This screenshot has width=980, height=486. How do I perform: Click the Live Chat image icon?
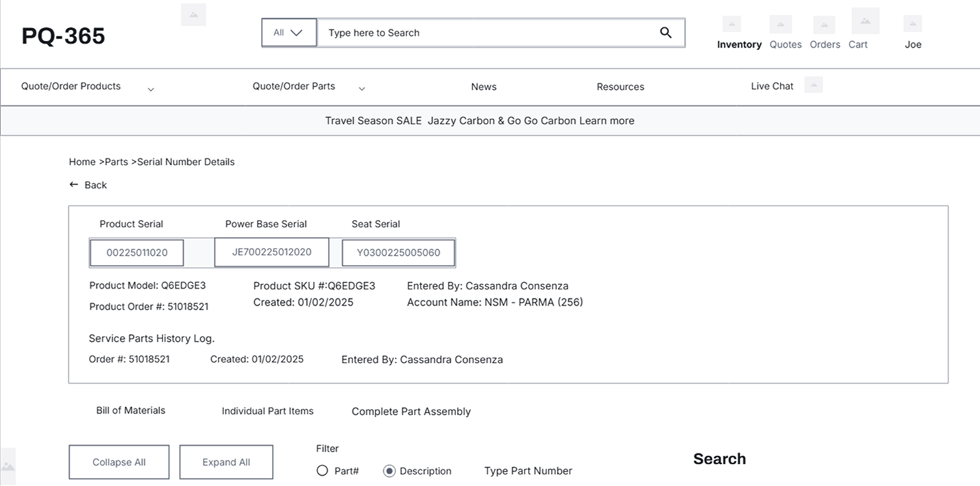click(x=813, y=85)
